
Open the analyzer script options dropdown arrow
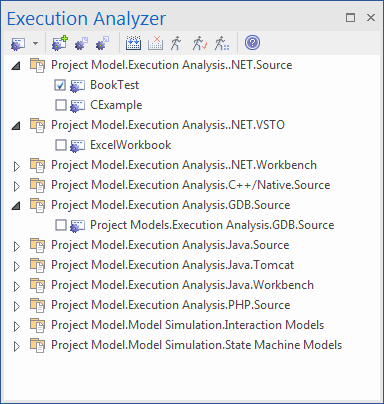coord(35,43)
